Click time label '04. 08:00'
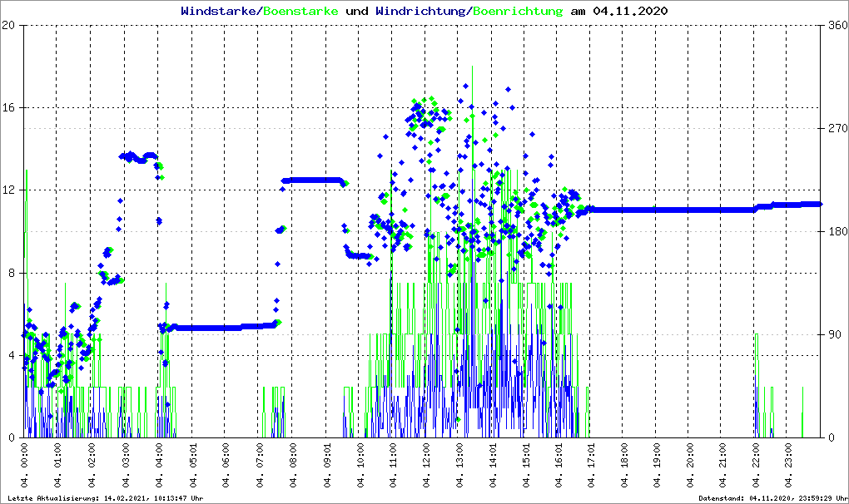Viewport: 849px width, 504px height. point(292,465)
